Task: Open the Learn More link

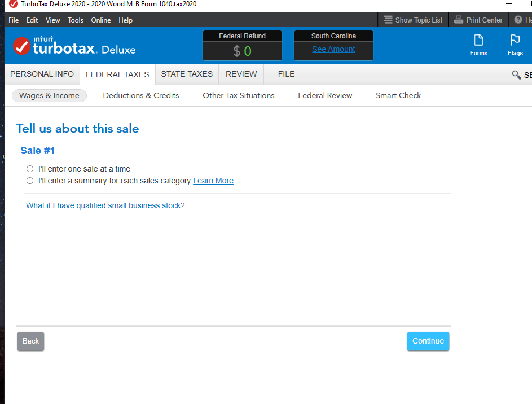Action: pyautogui.click(x=213, y=181)
